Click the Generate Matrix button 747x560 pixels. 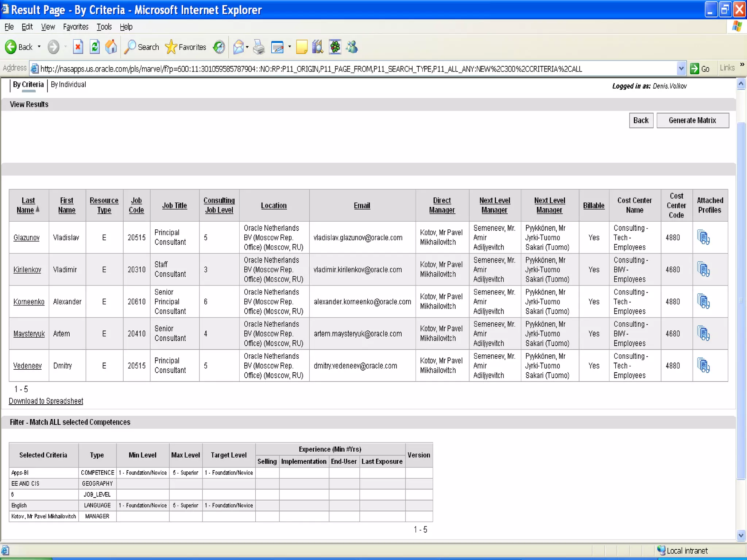pos(692,120)
